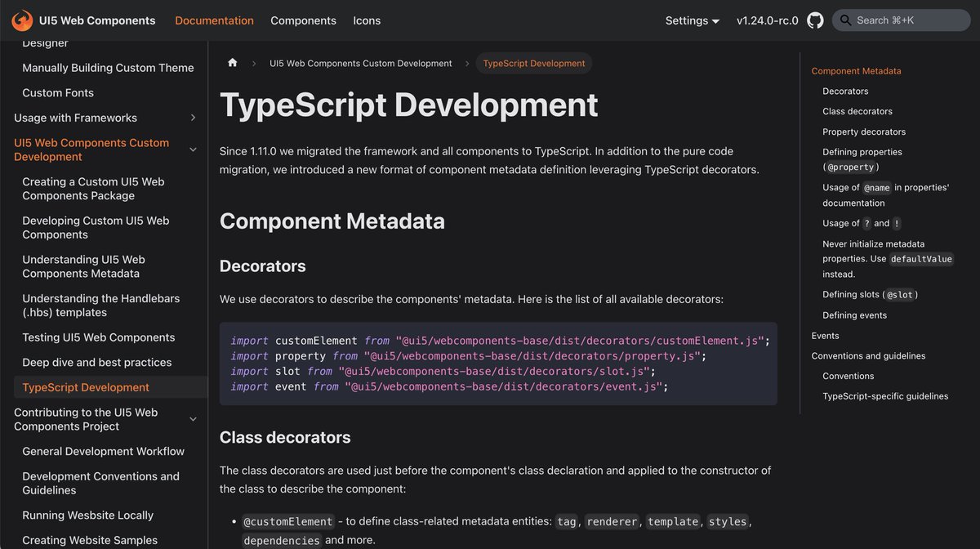Click the @customElement inline code

coord(288,521)
